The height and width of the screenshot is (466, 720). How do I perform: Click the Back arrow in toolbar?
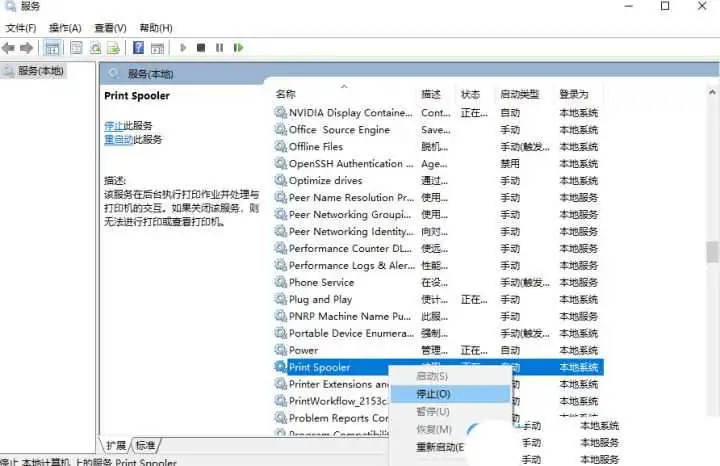pyautogui.click(x=9, y=47)
